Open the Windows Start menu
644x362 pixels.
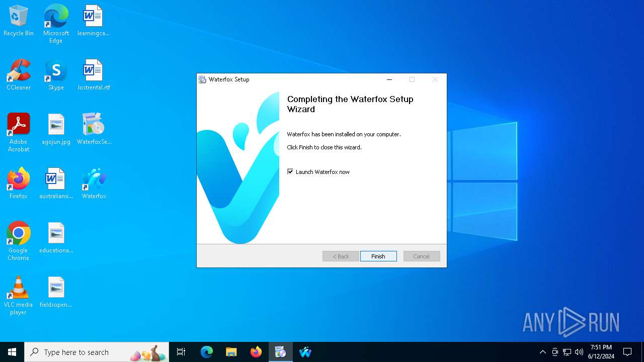pyautogui.click(x=12, y=352)
